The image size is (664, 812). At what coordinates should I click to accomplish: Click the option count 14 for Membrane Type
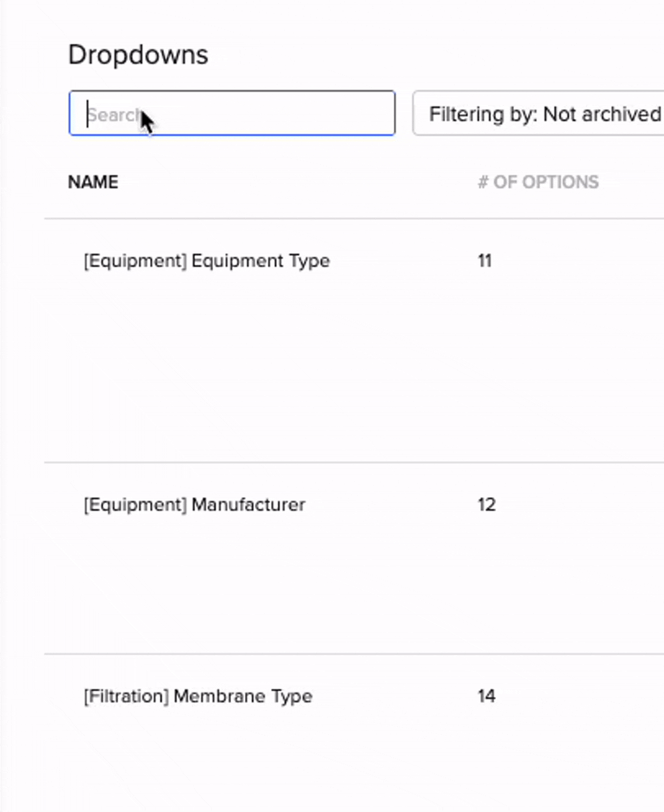(x=487, y=696)
